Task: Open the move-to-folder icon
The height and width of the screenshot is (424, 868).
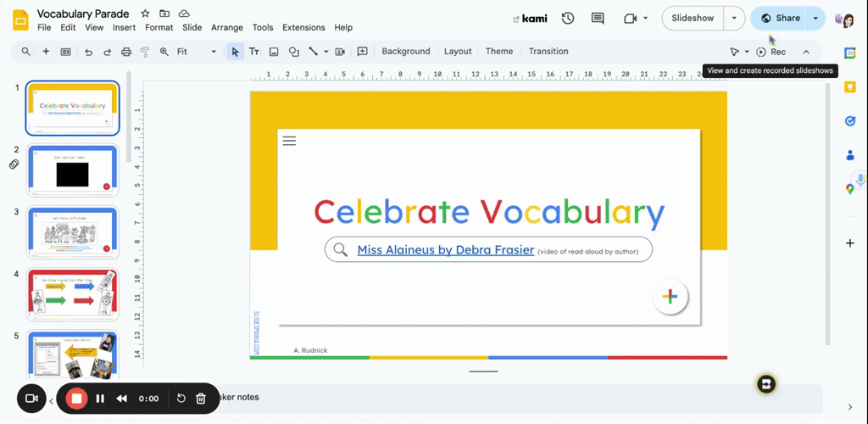Action: point(164,14)
